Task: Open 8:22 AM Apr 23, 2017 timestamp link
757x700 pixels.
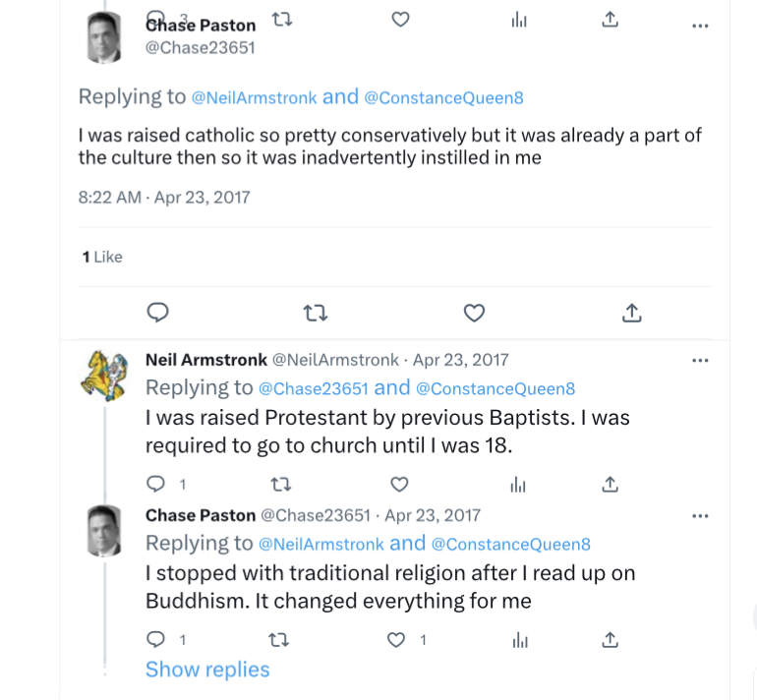Action: click(164, 197)
